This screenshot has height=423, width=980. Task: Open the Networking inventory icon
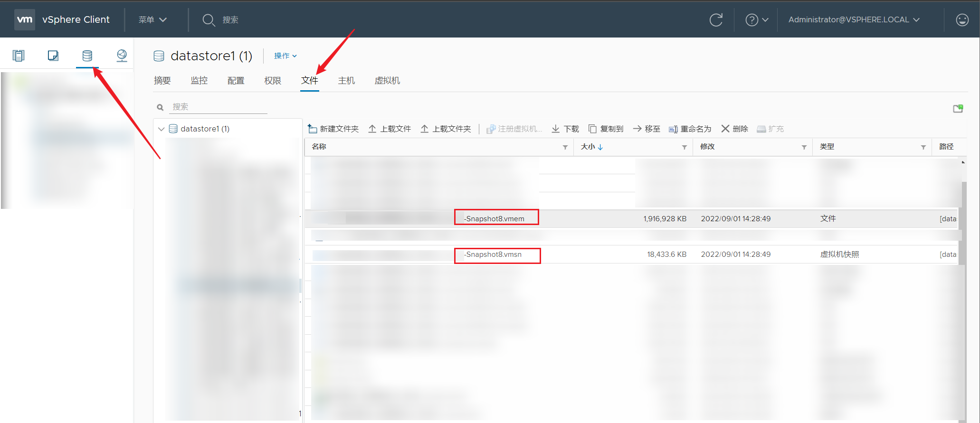122,56
